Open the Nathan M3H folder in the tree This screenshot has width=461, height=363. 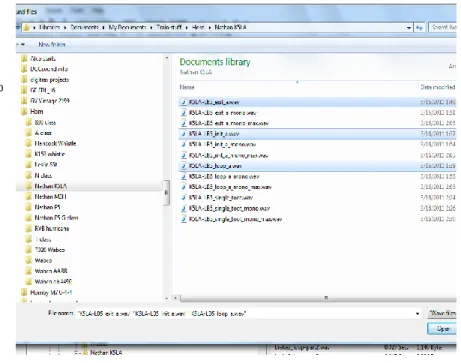(50, 197)
